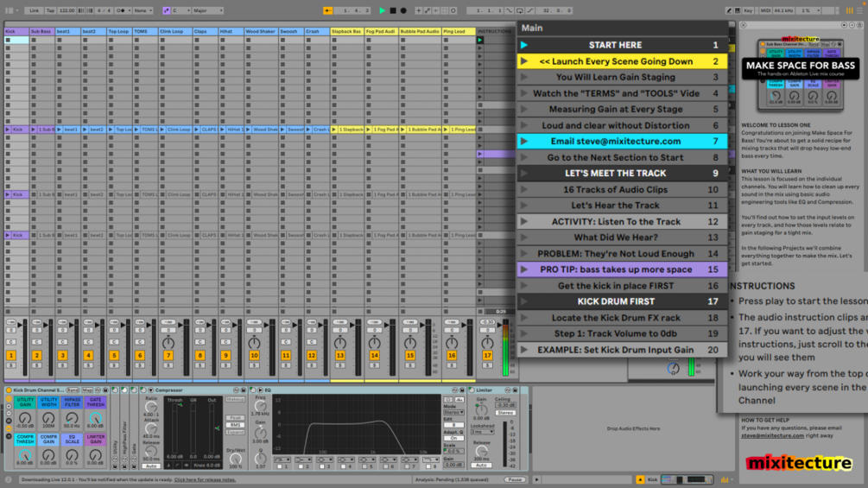The image size is (868, 488).
Task: Click the Pause analysis button
Action: tap(514, 479)
